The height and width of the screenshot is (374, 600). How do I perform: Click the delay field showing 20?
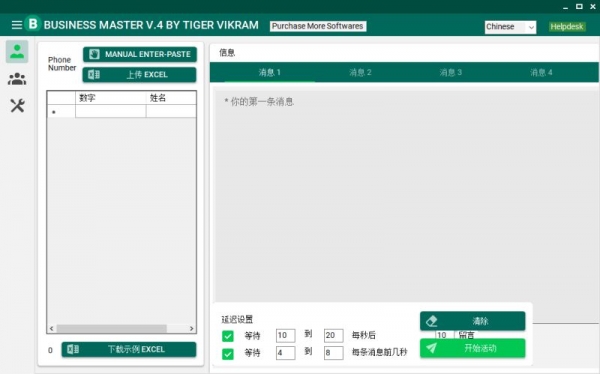coord(333,336)
